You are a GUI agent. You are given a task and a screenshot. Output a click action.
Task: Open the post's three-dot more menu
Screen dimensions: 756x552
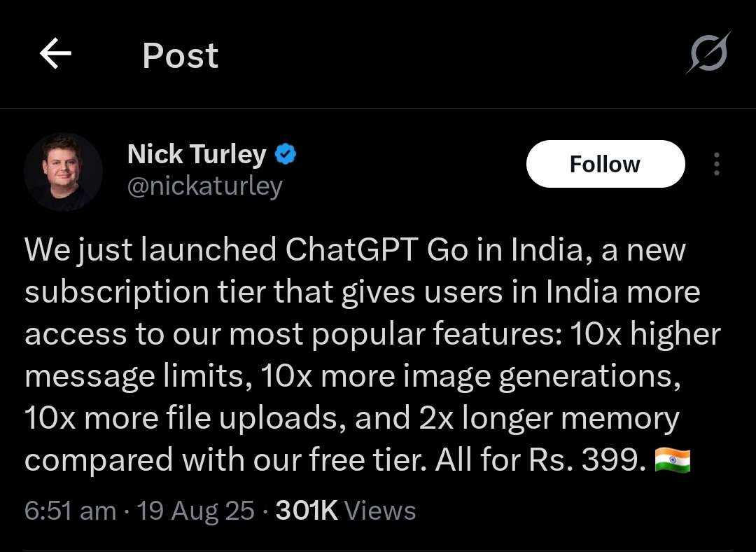[x=716, y=165]
